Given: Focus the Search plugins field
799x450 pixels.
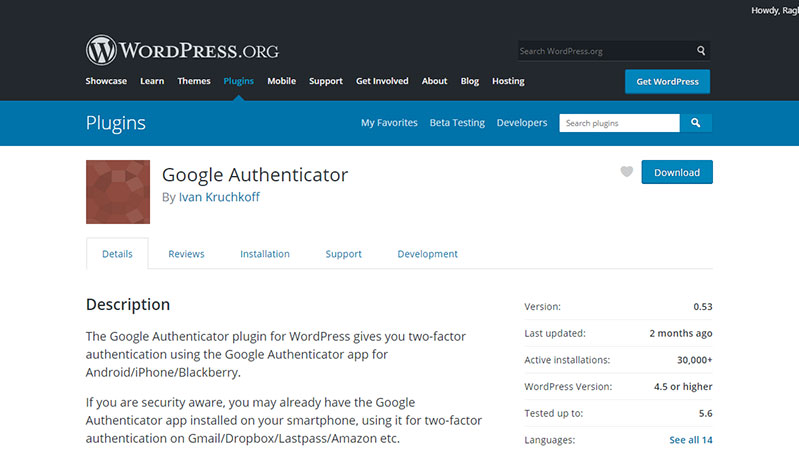Looking at the screenshot, I should [619, 123].
